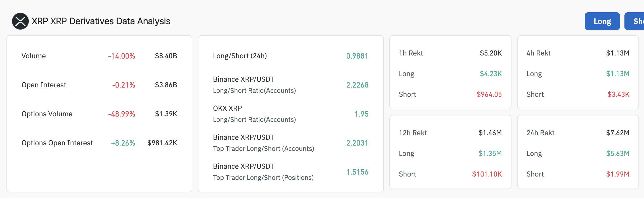Click Options Open Interest value $981.42K

pyautogui.click(x=162, y=143)
